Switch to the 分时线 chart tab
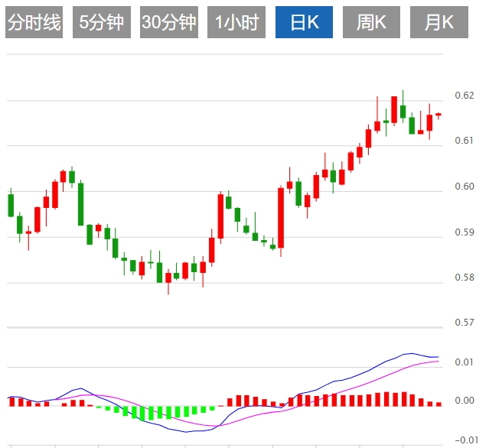489x448 pixels. 34,22
